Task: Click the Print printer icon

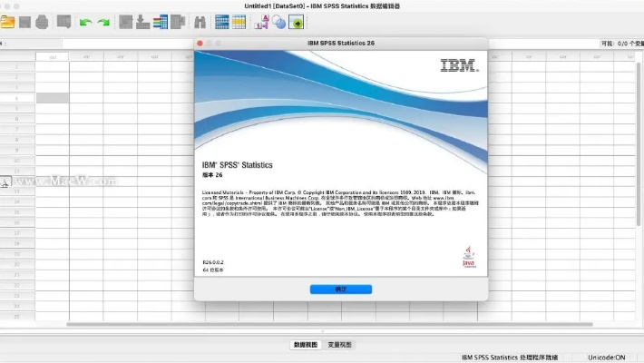Action: (x=44, y=22)
